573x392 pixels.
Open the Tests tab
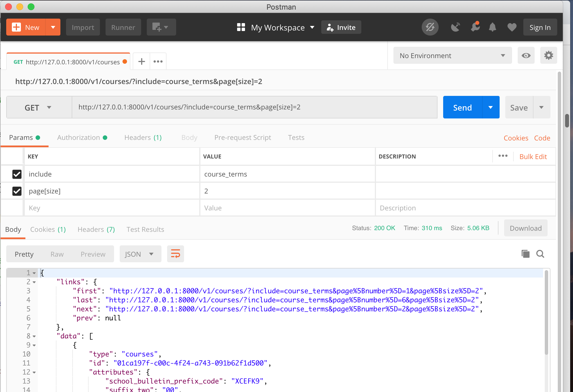(296, 138)
